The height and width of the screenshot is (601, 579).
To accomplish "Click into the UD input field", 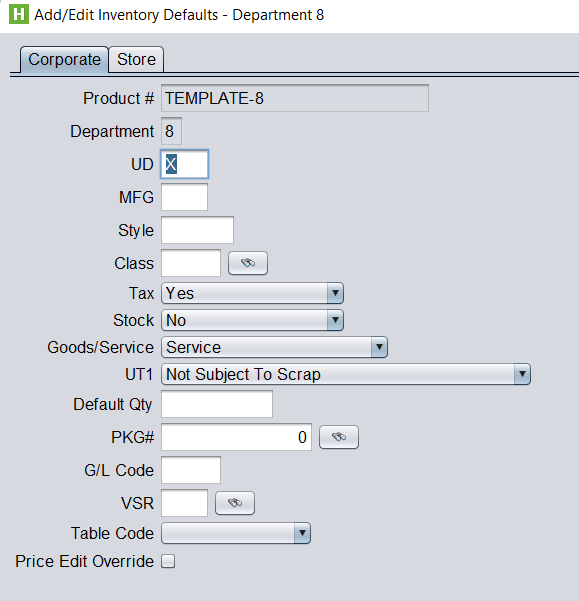I will click(184, 164).
